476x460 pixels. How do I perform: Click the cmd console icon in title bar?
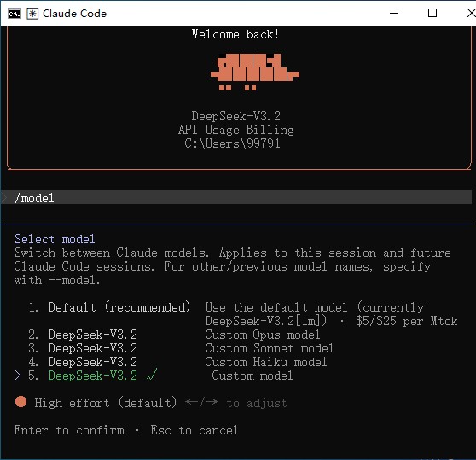(15, 14)
